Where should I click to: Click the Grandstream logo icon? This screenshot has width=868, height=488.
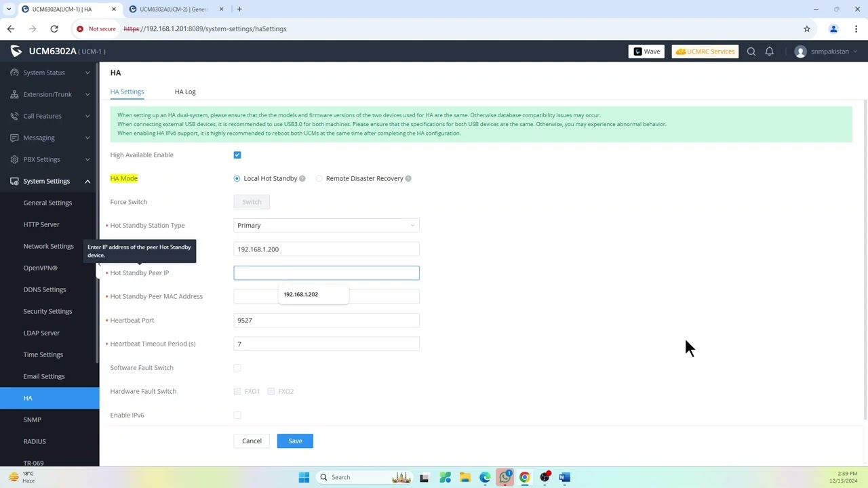16,52
